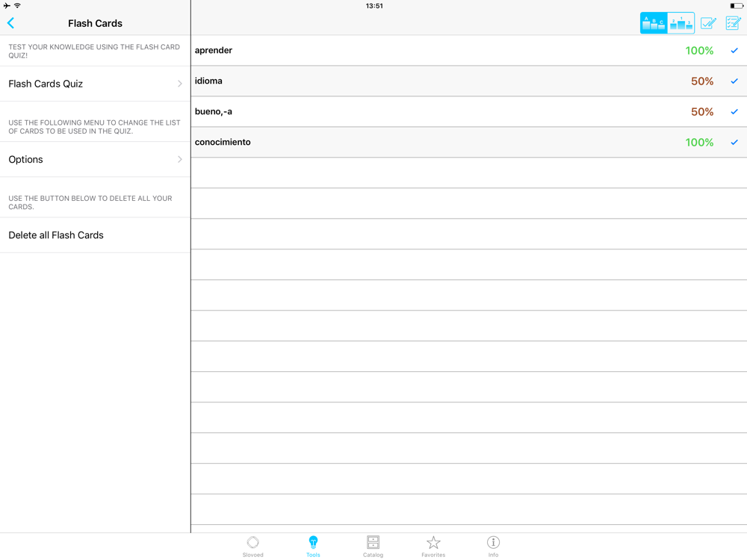
Task: Select the word conocimiento
Action: pyautogui.click(x=223, y=142)
